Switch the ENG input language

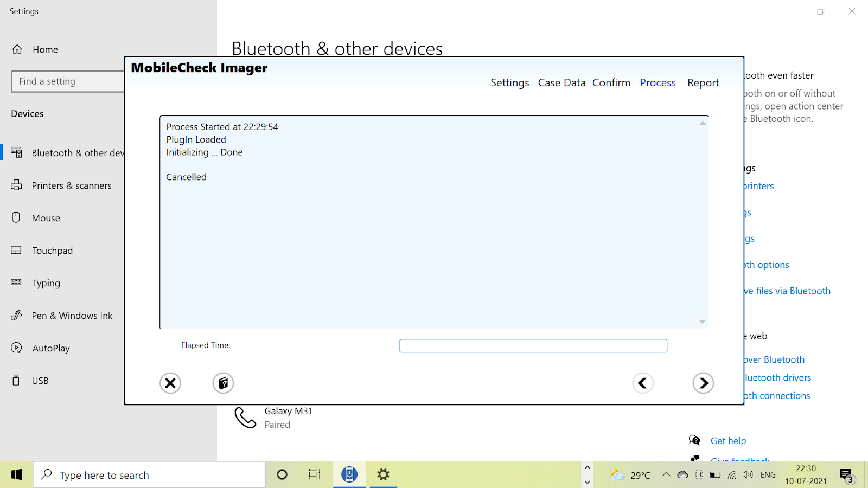768,475
